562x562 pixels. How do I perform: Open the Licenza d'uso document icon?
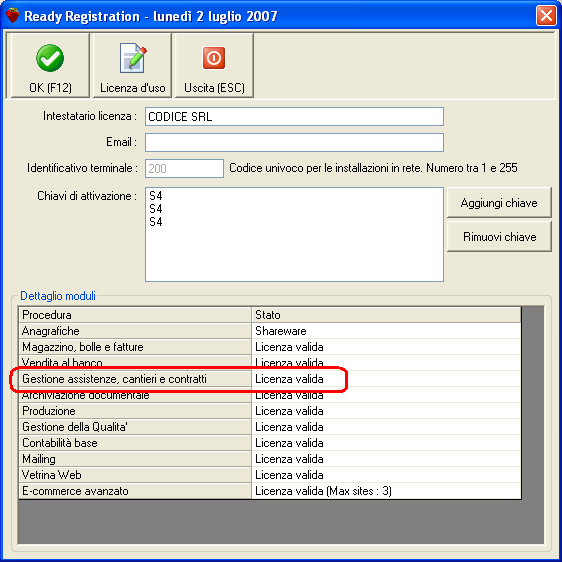(x=133, y=58)
